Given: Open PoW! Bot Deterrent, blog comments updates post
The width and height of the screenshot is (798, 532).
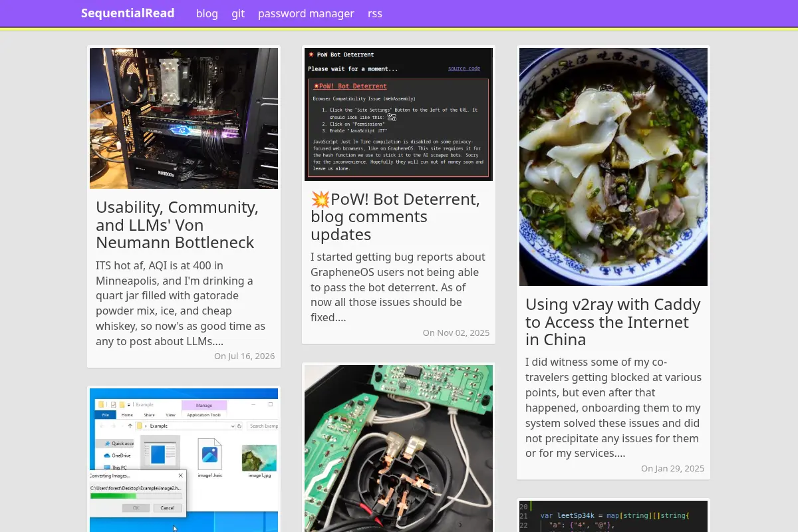Looking at the screenshot, I should 396,217.
